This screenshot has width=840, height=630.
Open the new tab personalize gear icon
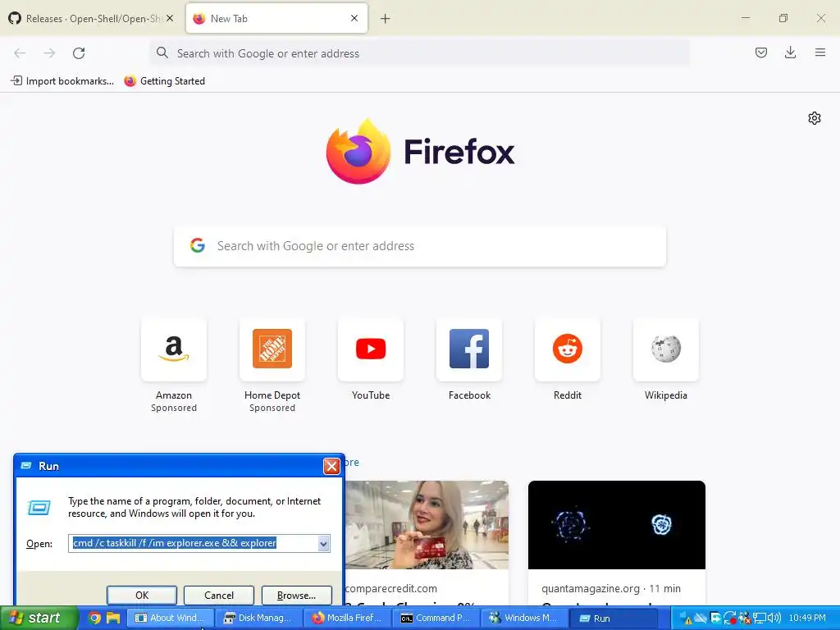coord(815,118)
